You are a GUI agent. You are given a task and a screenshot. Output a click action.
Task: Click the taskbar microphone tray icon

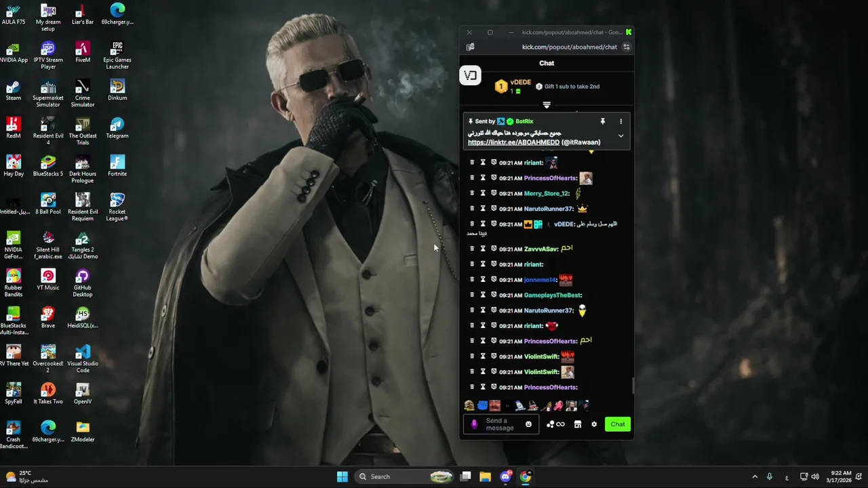[x=769, y=476]
